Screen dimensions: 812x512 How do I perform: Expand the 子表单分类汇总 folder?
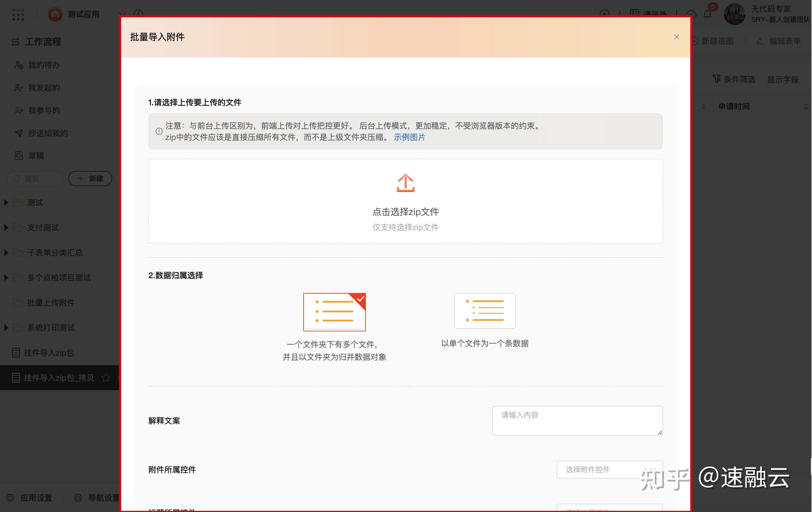click(x=6, y=252)
